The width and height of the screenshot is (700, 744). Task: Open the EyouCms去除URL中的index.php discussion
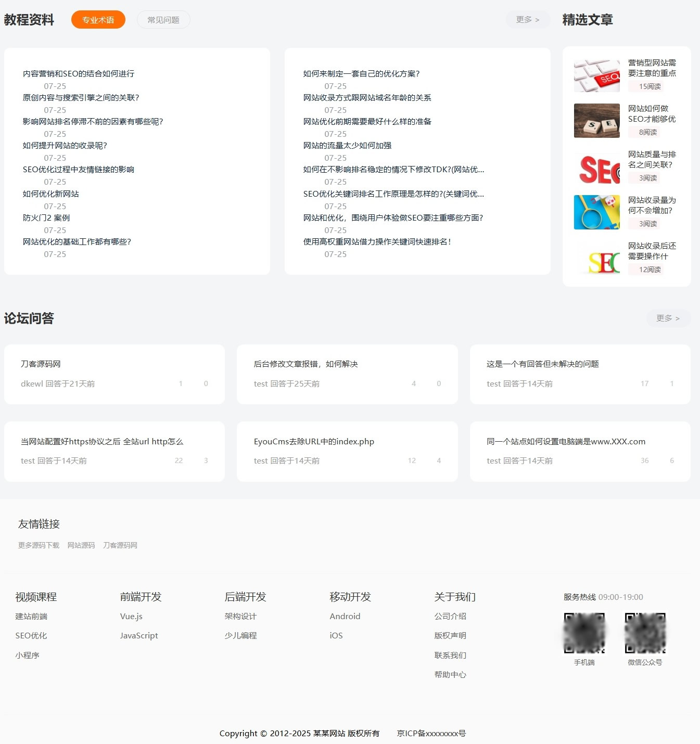point(313,442)
